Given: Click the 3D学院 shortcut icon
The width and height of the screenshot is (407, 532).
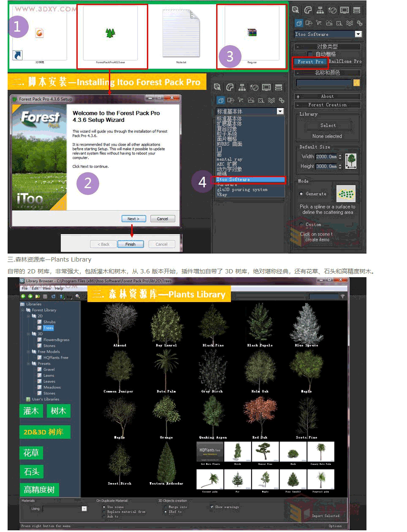Looking at the screenshot, I should click(x=39, y=32).
